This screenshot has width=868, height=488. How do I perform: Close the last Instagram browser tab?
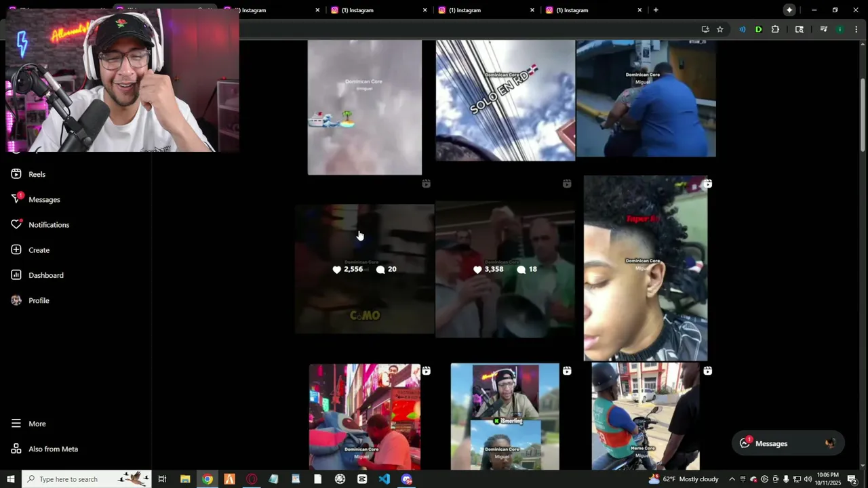pyautogui.click(x=639, y=10)
